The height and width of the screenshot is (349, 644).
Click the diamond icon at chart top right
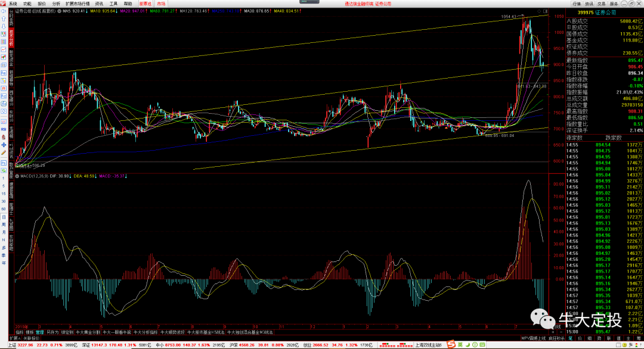[539, 11]
